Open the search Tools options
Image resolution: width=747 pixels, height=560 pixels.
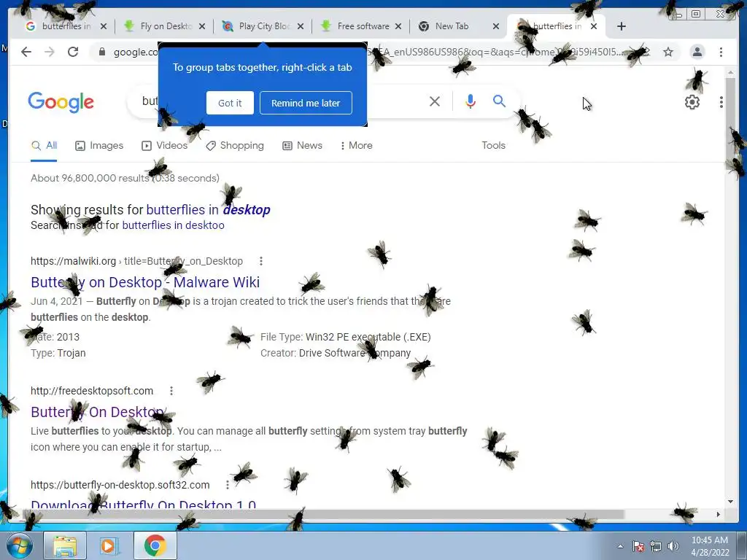494,146
